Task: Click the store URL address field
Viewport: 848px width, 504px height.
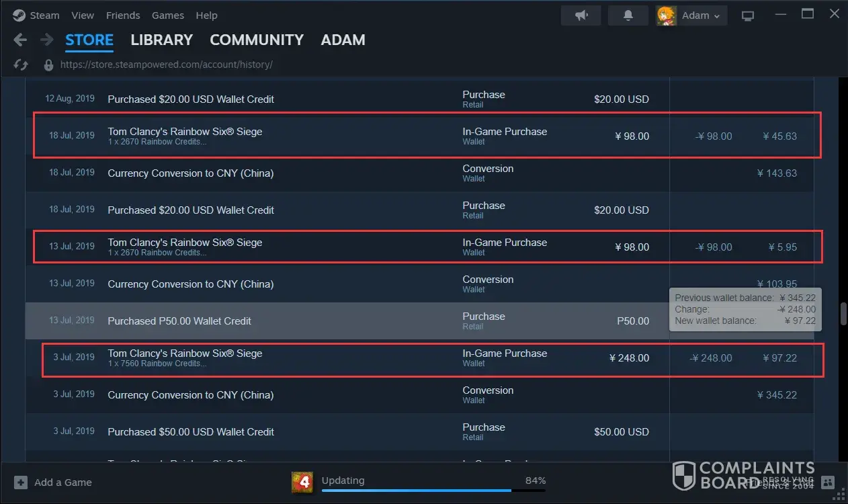Action: [x=166, y=65]
